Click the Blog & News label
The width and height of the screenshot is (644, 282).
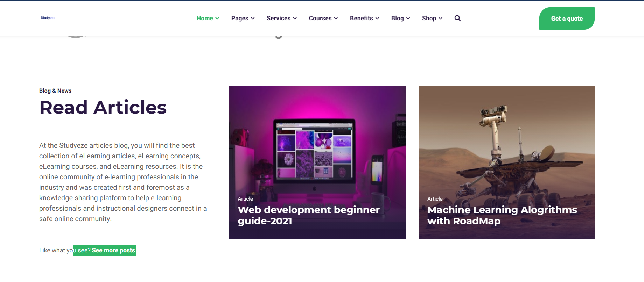(55, 91)
